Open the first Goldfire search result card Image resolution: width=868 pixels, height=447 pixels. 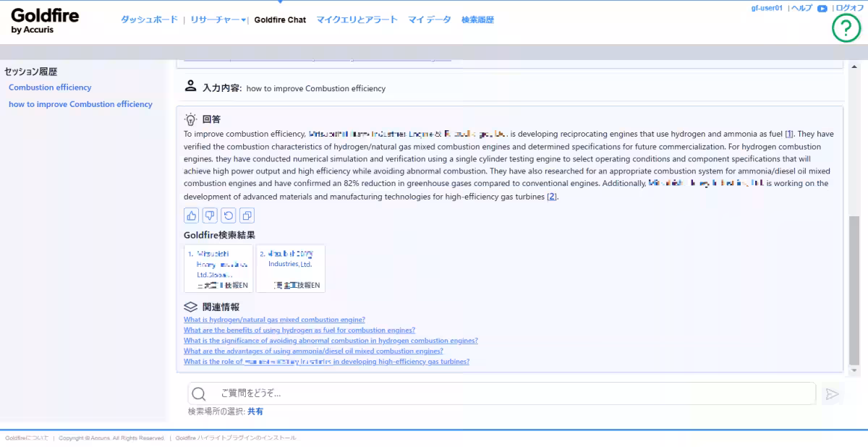pos(218,268)
